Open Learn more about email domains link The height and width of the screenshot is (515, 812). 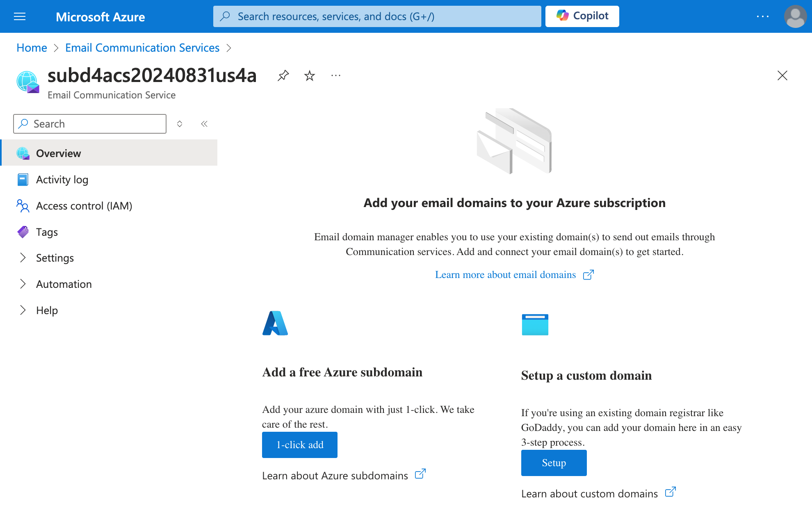point(505,275)
